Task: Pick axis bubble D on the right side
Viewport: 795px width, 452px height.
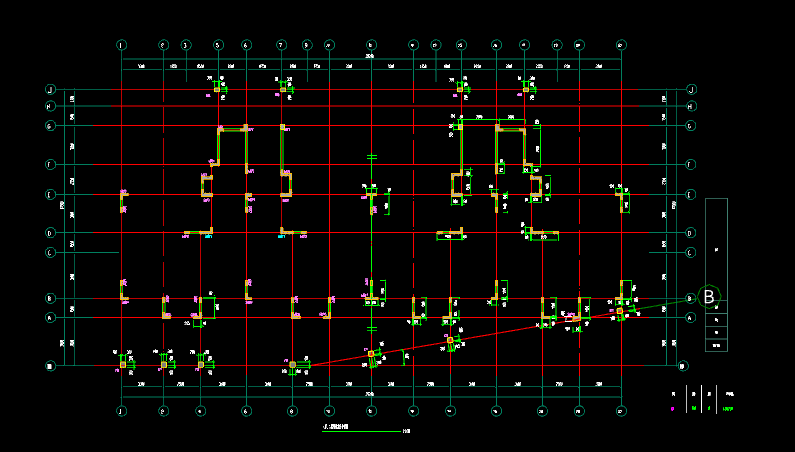Action: tap(691, 233)
